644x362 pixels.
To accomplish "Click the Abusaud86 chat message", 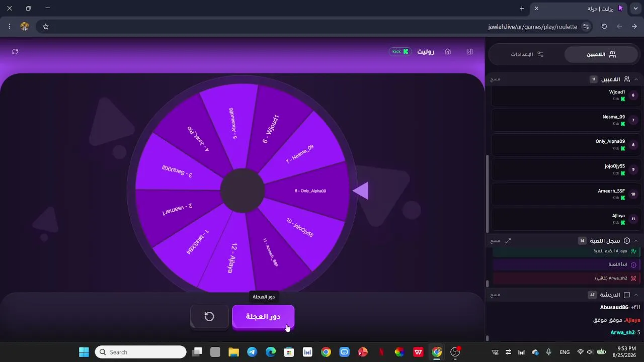I will point(620,307).
